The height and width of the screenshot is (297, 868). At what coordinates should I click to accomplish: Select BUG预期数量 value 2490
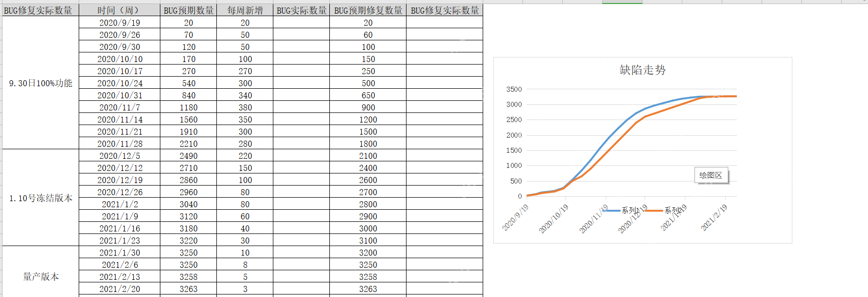(x=189, y=156)
